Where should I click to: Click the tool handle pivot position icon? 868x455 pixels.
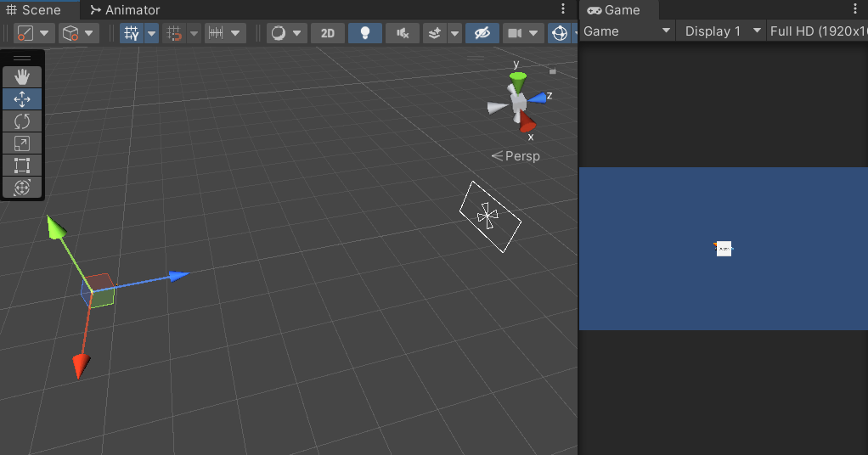click(25, 33)
